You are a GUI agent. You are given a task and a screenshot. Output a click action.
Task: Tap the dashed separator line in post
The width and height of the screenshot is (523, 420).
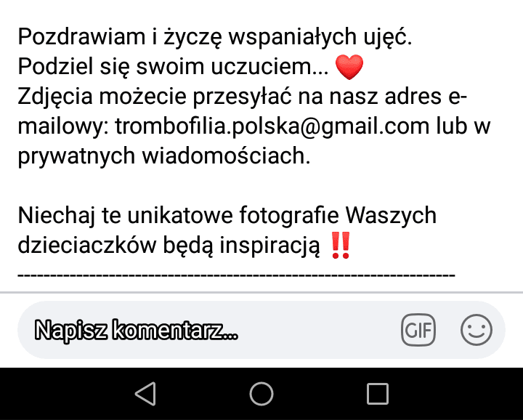tap(236, 275)
